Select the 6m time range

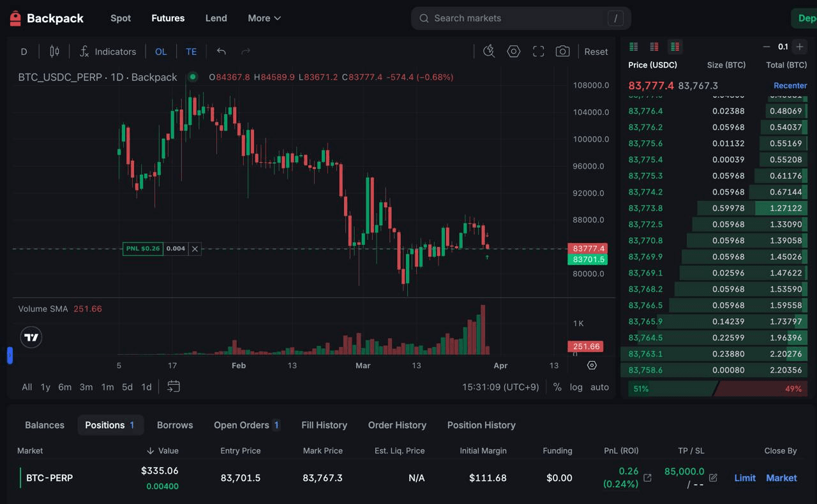[x=65, y=387]
